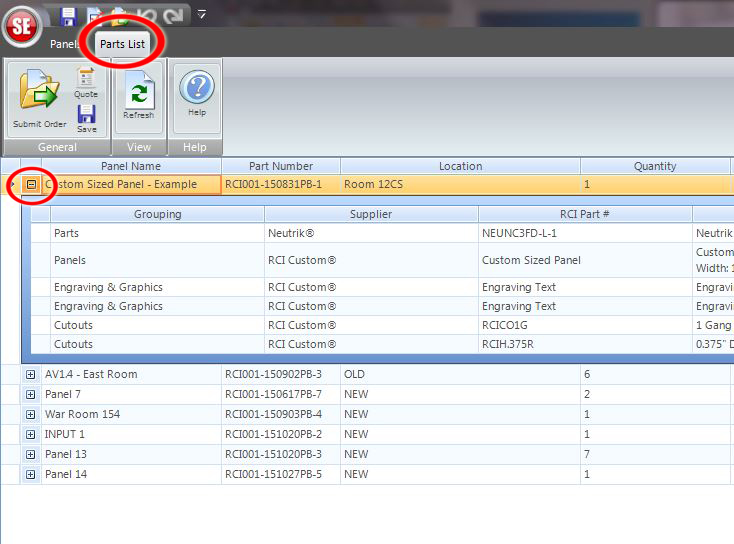Screen dimensions: 734x544
Task: Click the Save icon in the General group
Action: (87, 117)
